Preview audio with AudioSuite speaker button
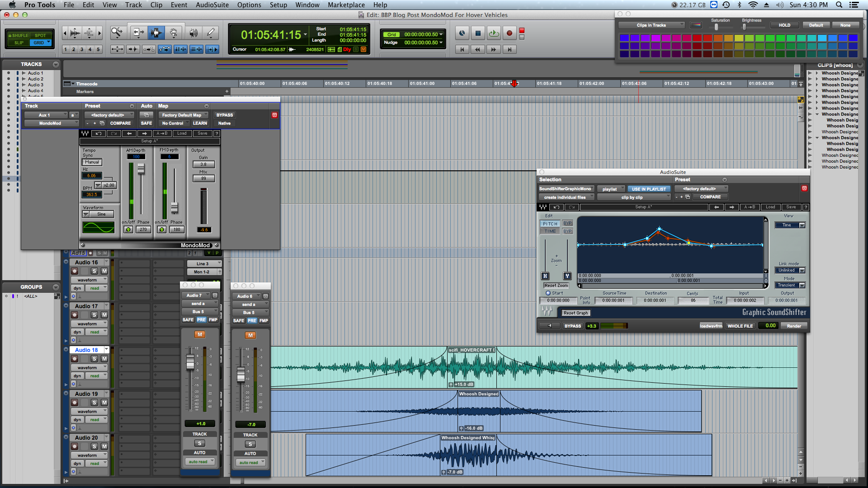The width and height of the screenshot is (868, 488). pos(550,326)
